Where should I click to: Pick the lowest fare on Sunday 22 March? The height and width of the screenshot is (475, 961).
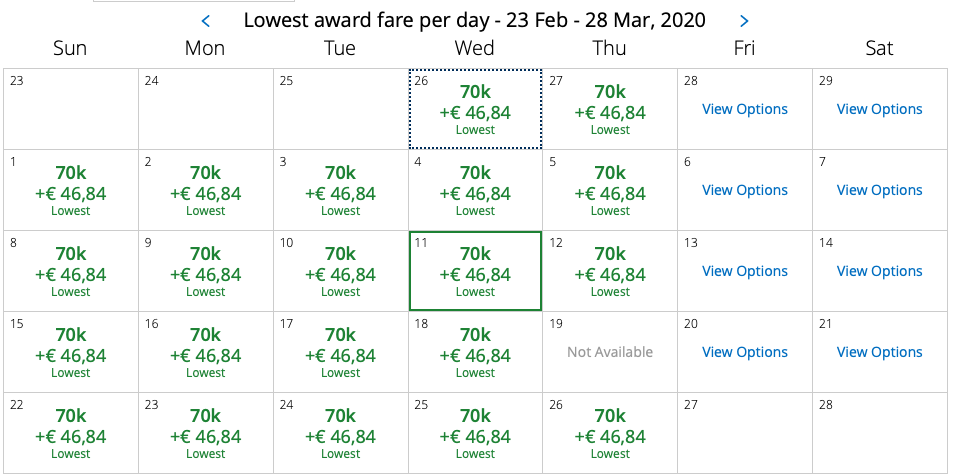point(70,434)
